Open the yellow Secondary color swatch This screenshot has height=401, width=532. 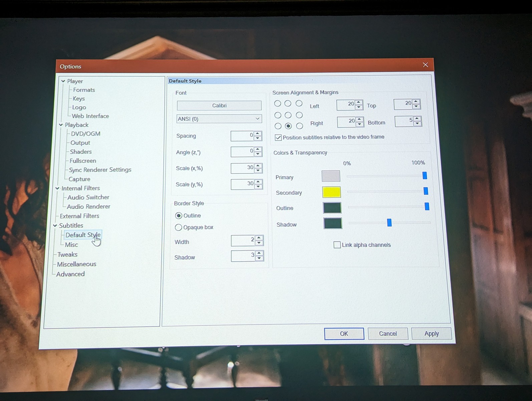[x=331, y=192]
